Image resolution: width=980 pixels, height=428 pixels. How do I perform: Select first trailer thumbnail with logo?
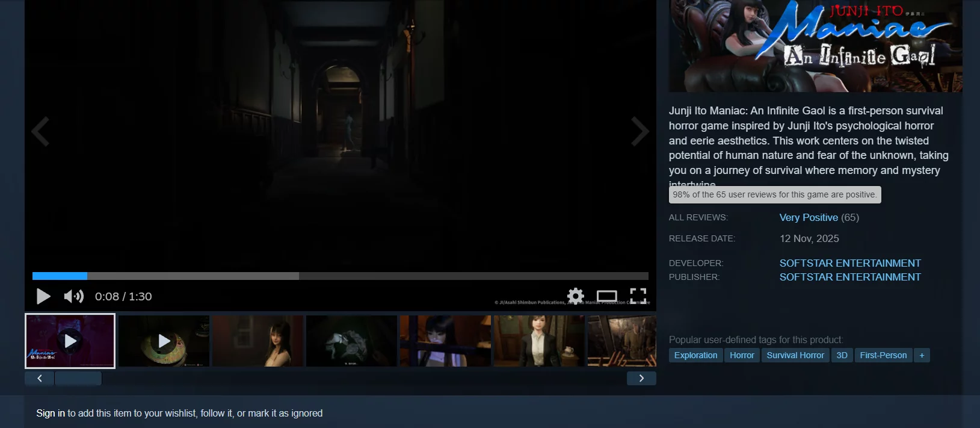tap(70, 341)
